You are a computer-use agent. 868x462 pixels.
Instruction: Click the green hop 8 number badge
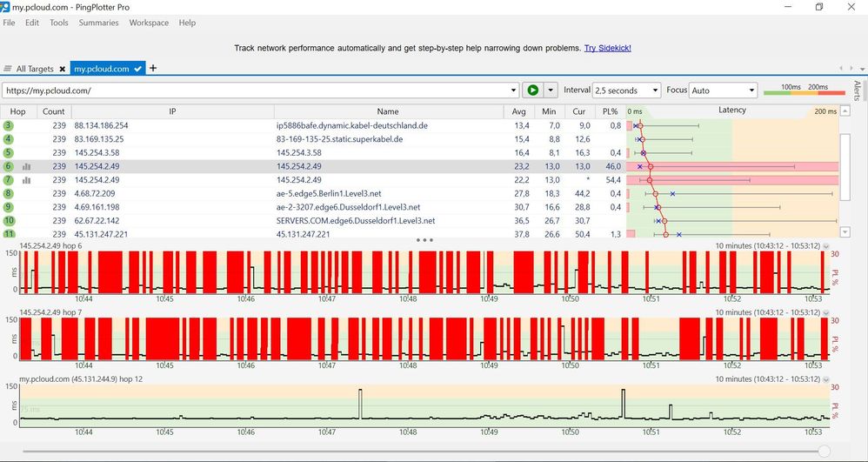click(9, 194)
